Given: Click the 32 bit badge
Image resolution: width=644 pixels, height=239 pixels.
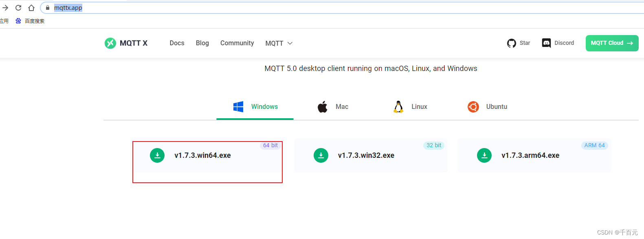Looking at the screenshot, I should [x=434, y=146].
